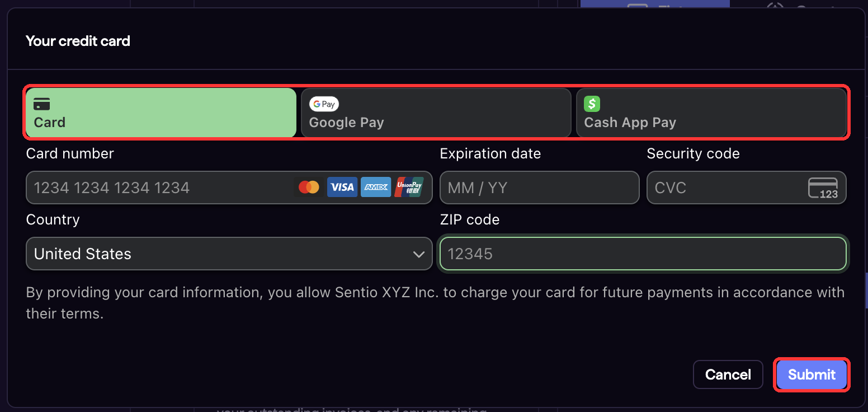Click the MM / YY expiration date field
The height and width of the screenshot is (412, 868).
pos(540,188)
